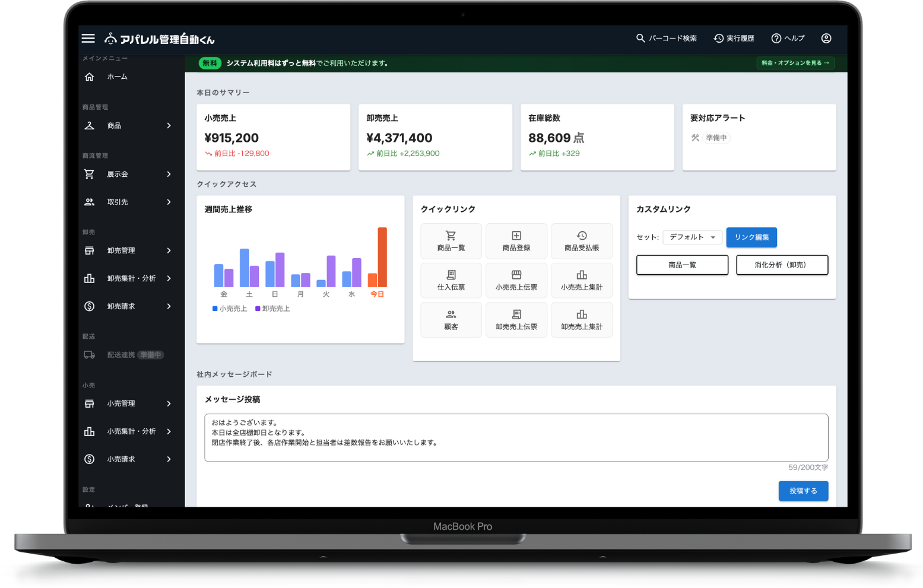
Task: Click the ホーム house icon
Action: tap(90, 77)
